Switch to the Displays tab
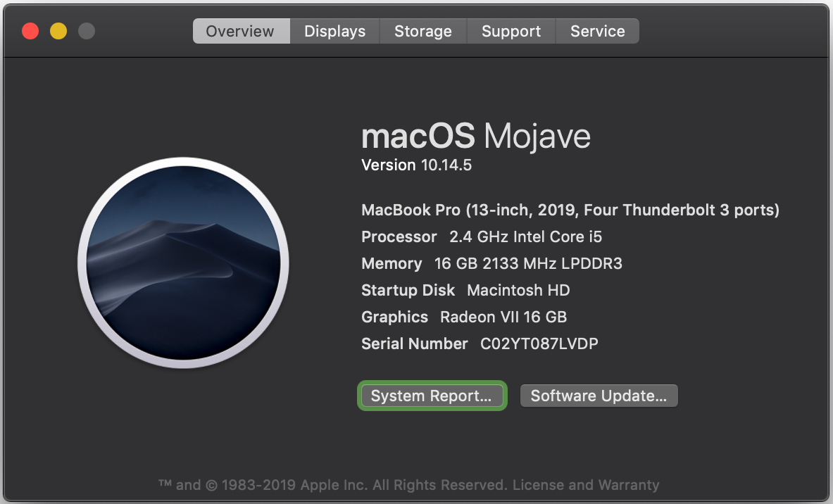833x504 pixels. pyautogui.click(x=334, y=31)
